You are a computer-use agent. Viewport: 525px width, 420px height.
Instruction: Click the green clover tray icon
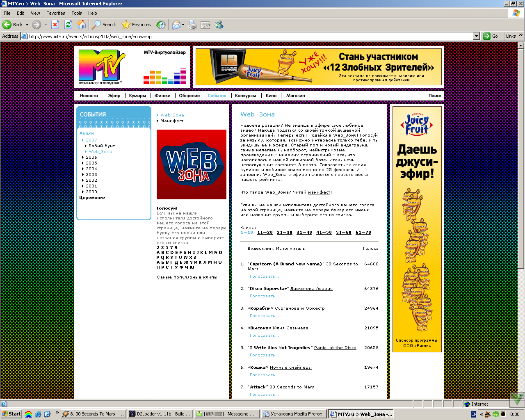tap(495, 414)
